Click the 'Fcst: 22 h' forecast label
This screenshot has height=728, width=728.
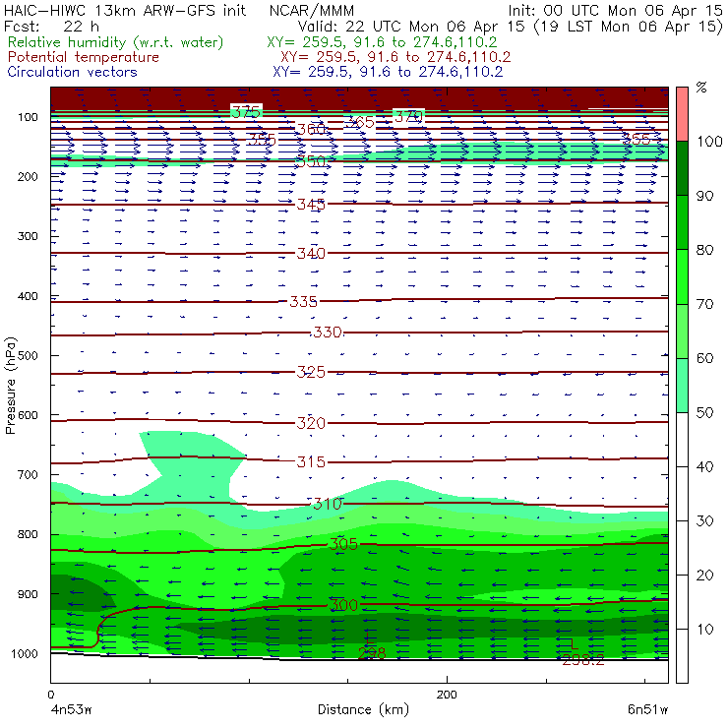pyautogui.click(x=51, y=27)
